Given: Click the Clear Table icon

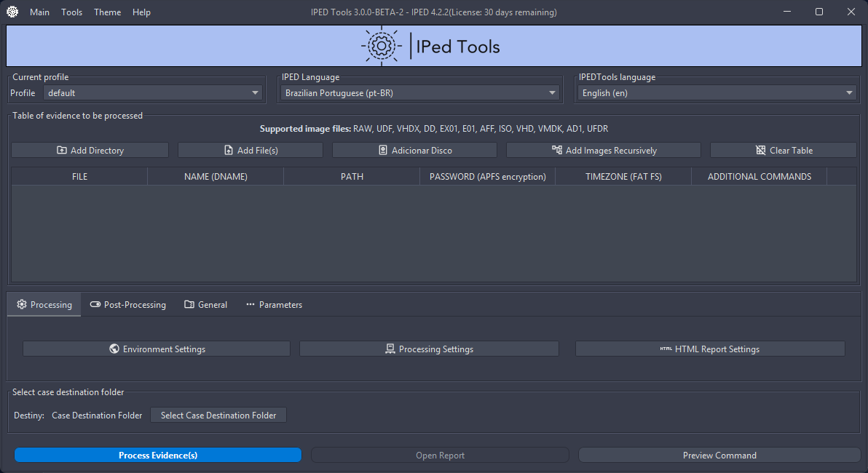Looking at the screenshot, I should click(x=761, y=151).
